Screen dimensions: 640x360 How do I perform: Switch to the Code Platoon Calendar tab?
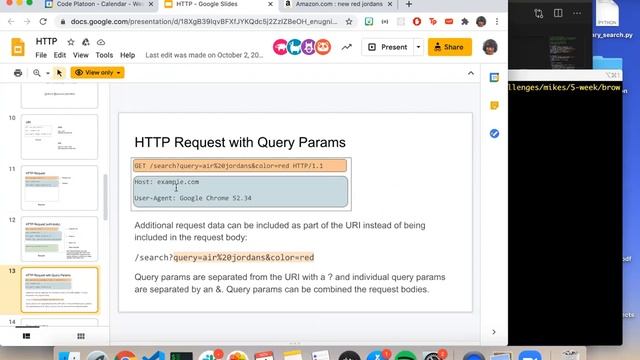pos(99,4)
